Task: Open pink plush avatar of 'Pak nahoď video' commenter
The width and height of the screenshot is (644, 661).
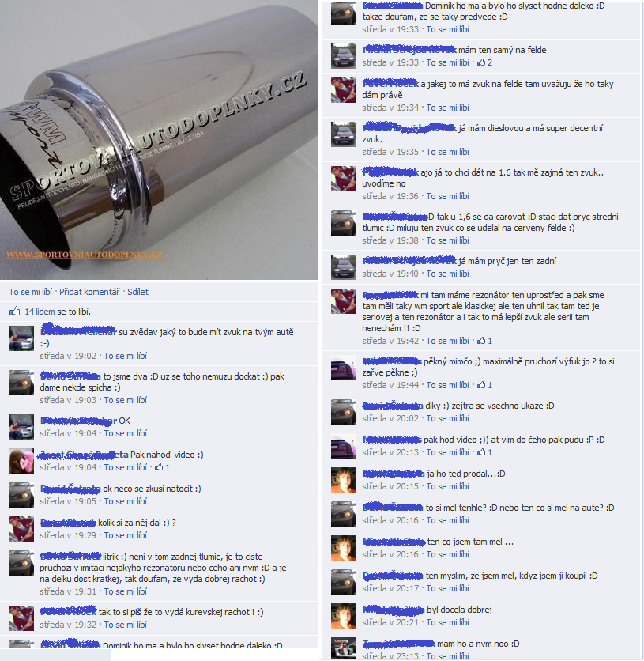Action: [21, 461]
